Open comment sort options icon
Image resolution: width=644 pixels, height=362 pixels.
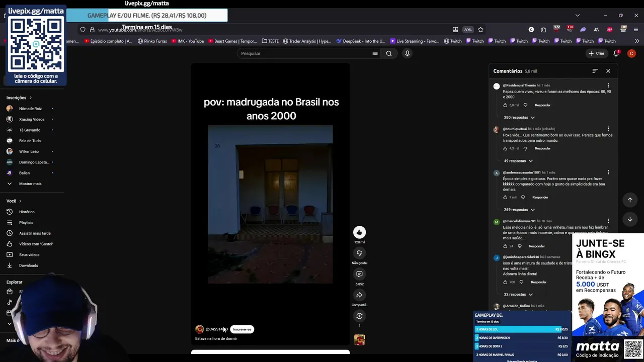[595, 71]
